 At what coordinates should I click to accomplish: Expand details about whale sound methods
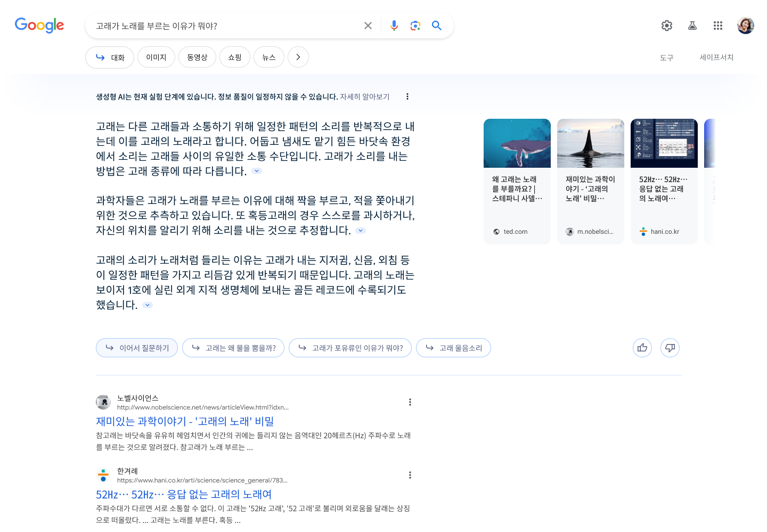(257, 170)
